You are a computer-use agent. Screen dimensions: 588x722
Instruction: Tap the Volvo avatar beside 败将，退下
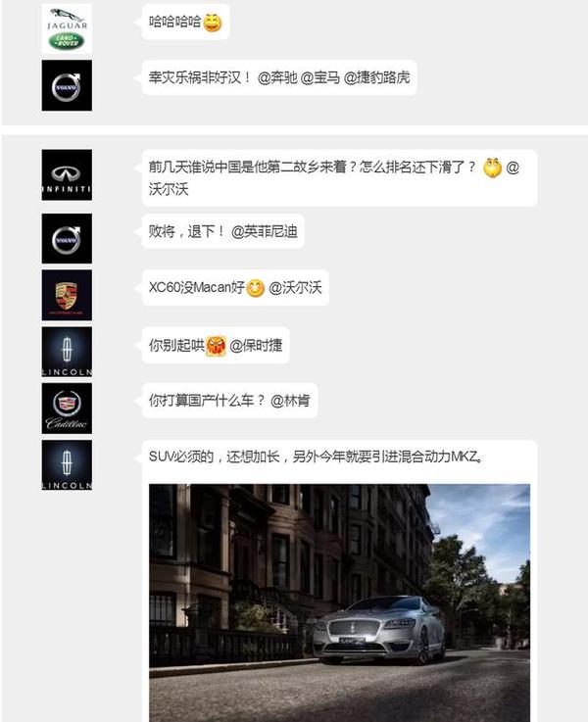(x=67, y=238)
